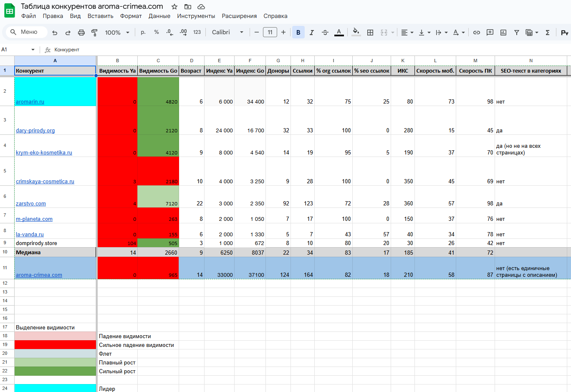The image size is (571, 392).
Task: Open the functions menu (sigma)
Action: (x=548, y=32)
